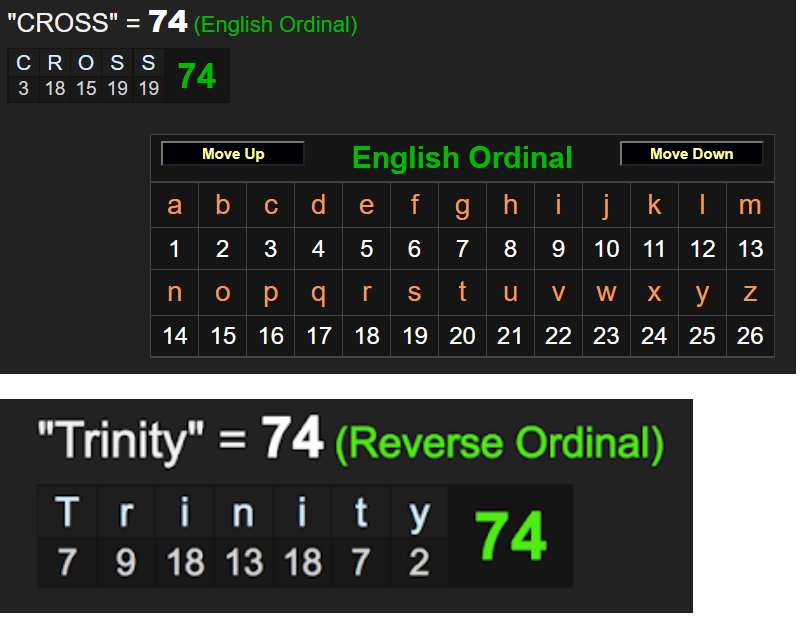Click the green (English Ordinal) label beside CROSS
802x622 pixels.
pos(275,25)
